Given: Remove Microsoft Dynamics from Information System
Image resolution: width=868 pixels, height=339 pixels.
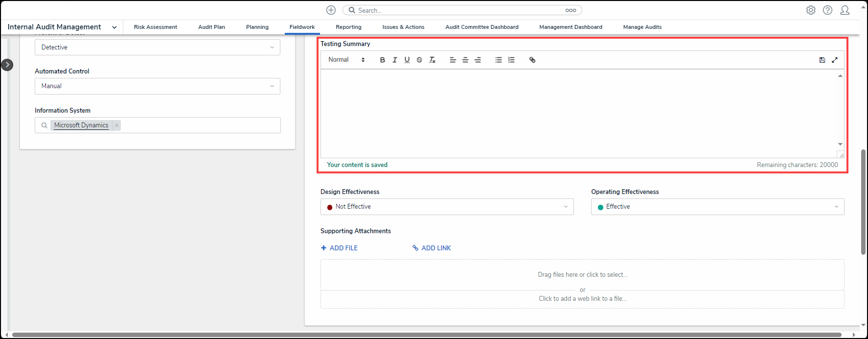Looking at the screenshot, I should point(116,125).
